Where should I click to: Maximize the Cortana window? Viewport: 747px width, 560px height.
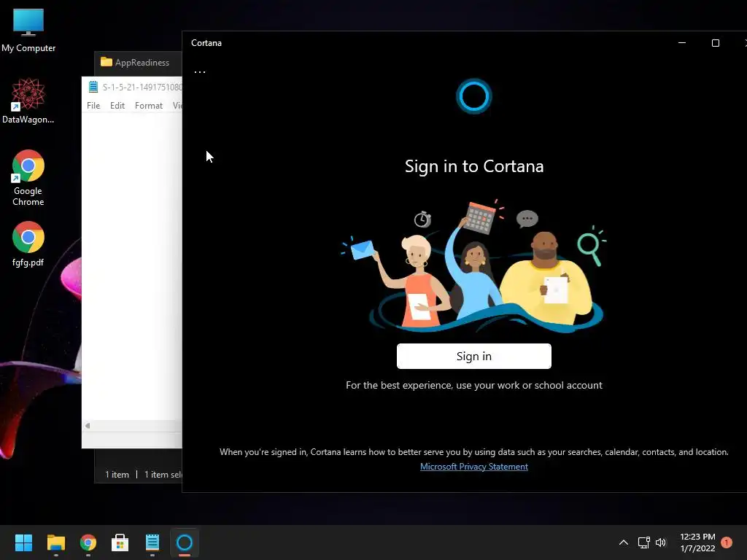click(715, 43)
